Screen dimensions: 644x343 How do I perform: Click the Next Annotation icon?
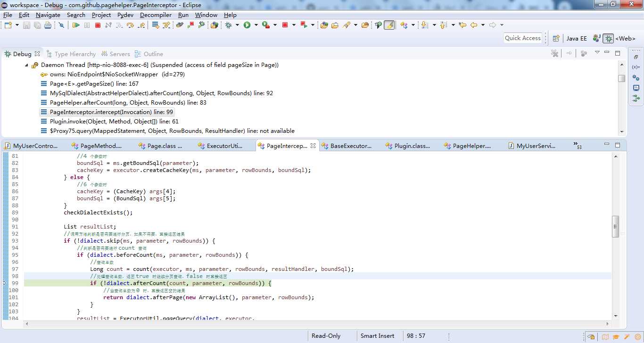pos(424,25)
